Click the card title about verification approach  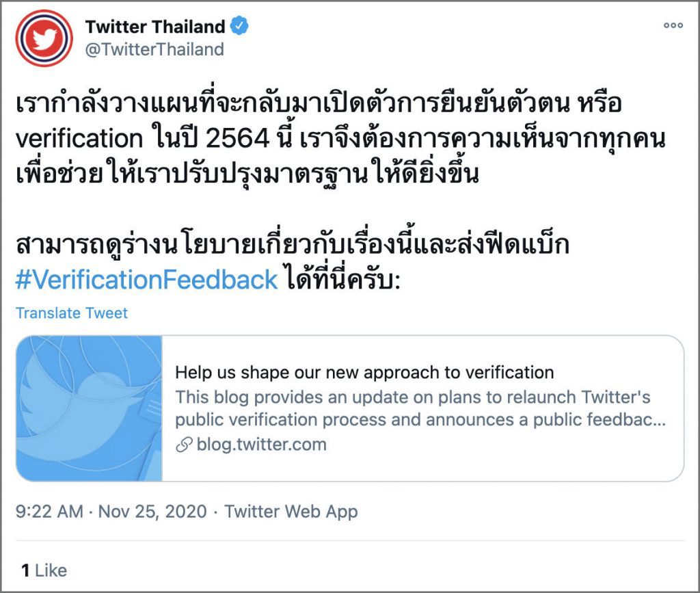tap(364, 372)
